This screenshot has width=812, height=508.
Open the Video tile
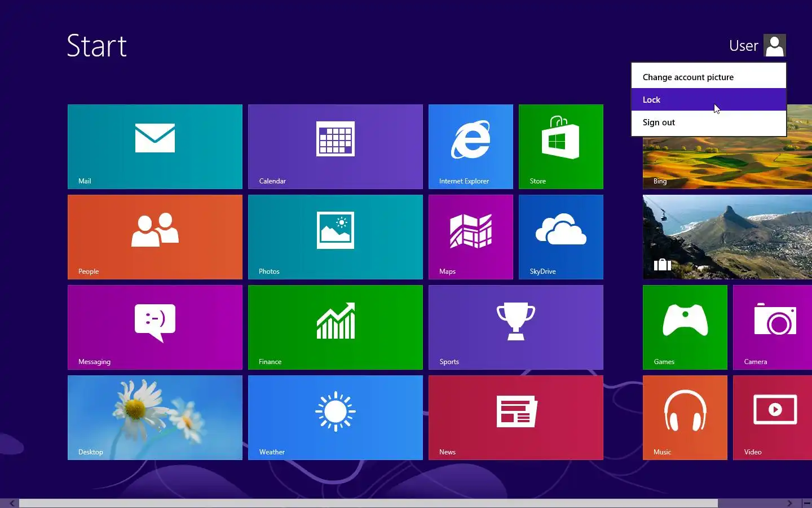(773, 418)
